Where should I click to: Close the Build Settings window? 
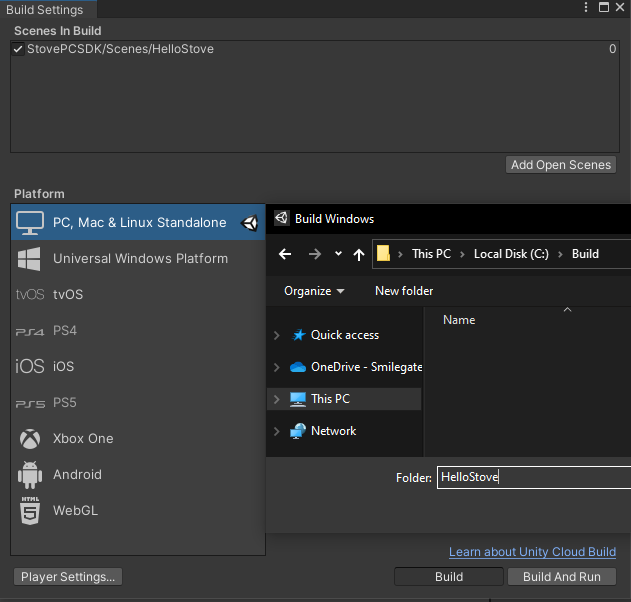point(620,7)
